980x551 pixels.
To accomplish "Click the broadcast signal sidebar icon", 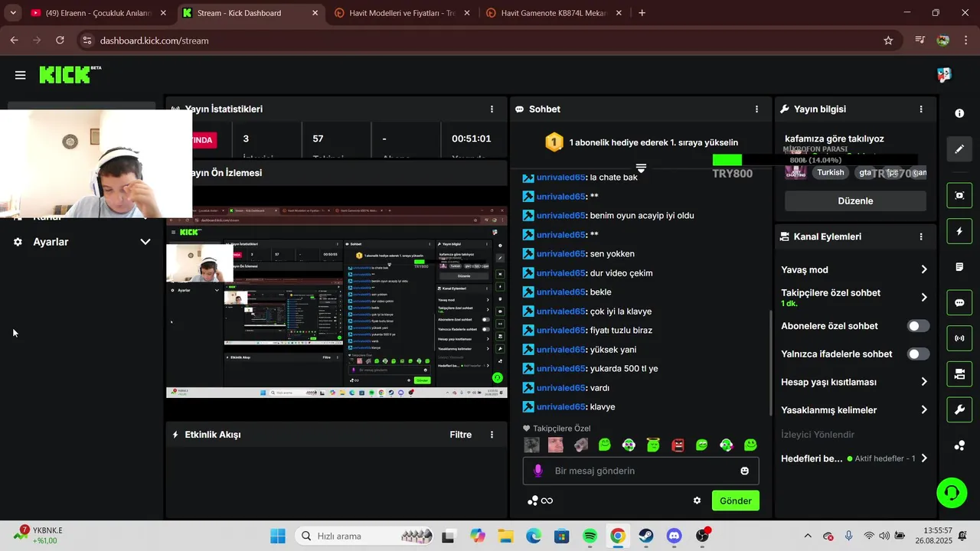I will click(x=959, y=338).
